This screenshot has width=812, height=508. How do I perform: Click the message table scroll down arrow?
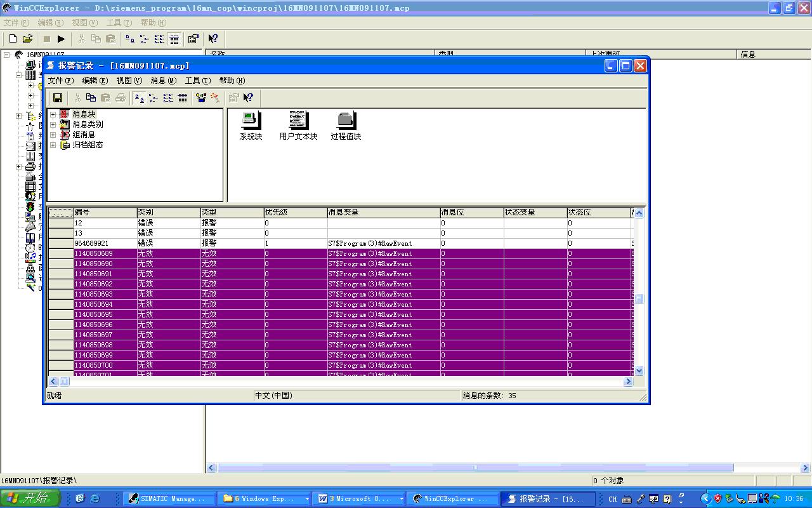pyautogui.click(x=639, y=370)
